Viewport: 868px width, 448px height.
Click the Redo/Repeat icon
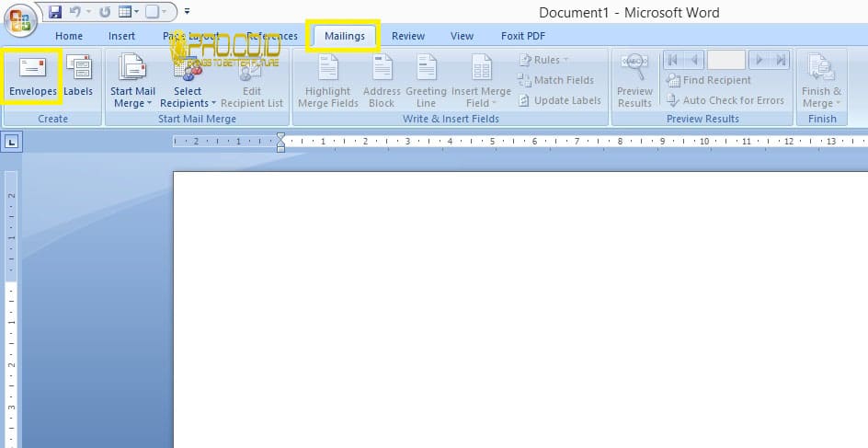pos(105,12)
